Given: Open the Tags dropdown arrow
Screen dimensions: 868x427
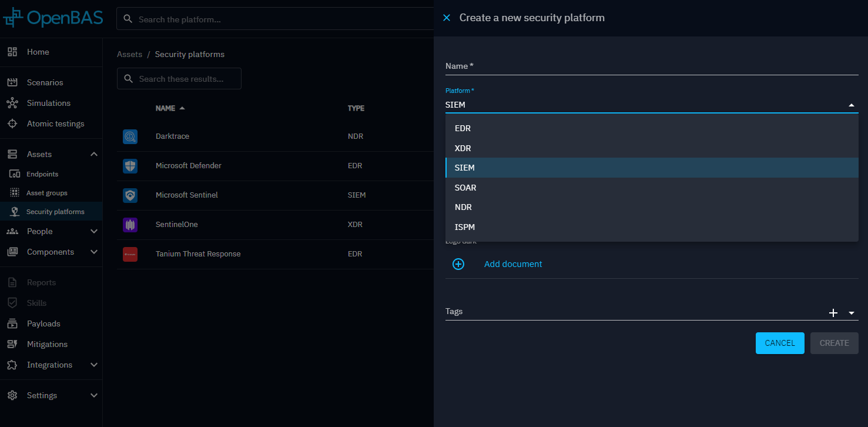Looking at the screenshot, I should (852, 313).
